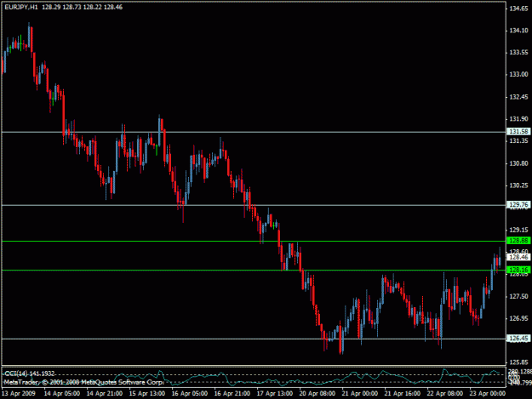Click the 134.65 price scale value

point(518,9)
